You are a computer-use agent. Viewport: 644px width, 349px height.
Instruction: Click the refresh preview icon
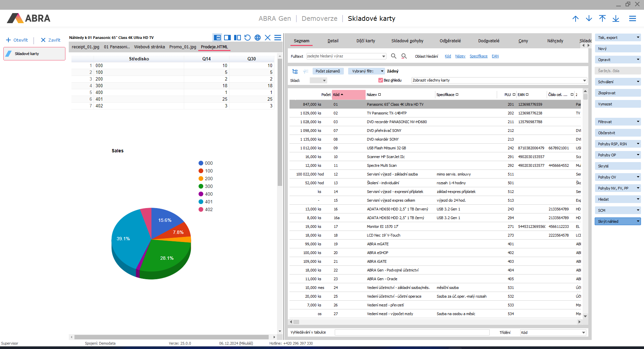(248, 38)
